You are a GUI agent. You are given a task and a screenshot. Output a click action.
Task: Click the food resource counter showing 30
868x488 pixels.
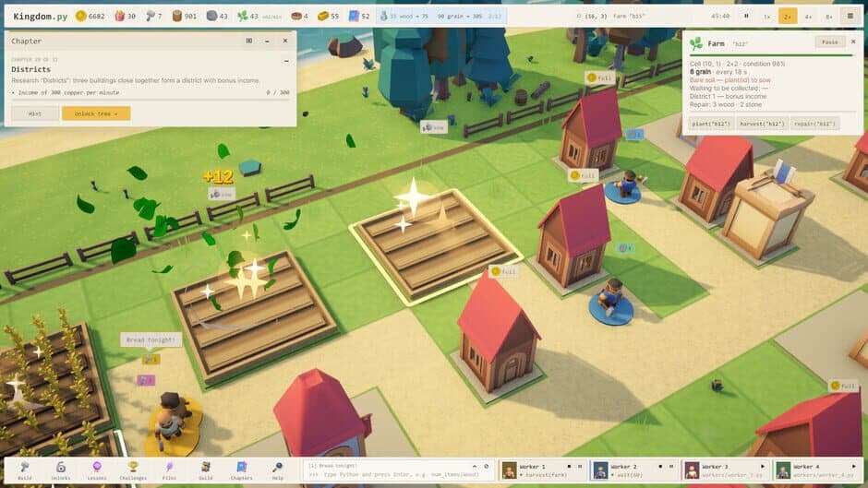click(x=125, y=16)
